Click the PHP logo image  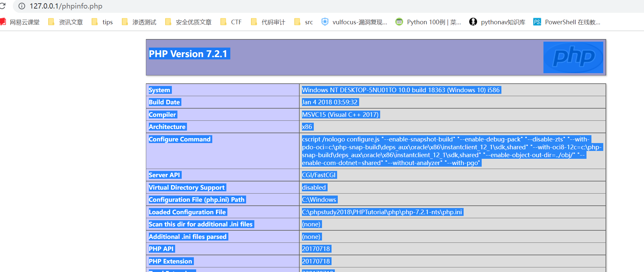point(573,57)
